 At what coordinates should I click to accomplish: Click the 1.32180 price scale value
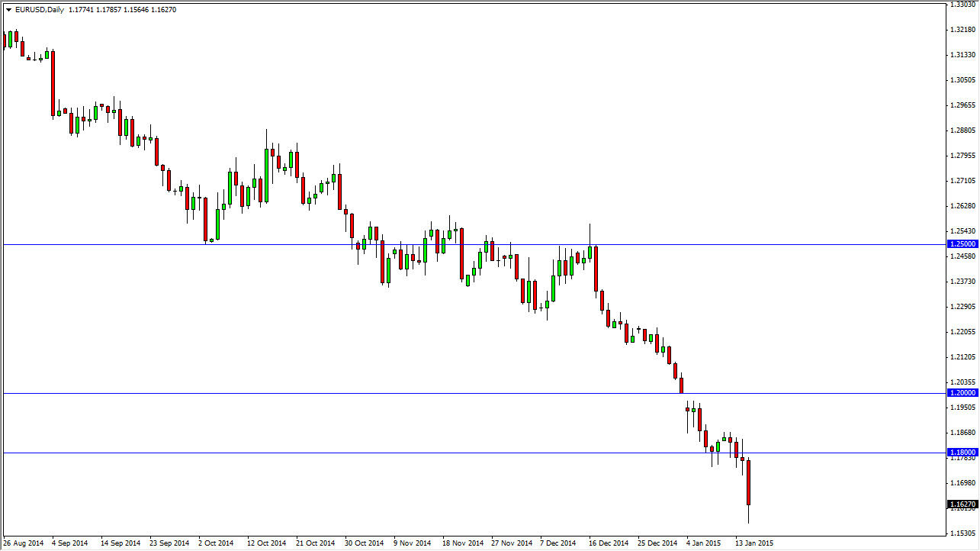click(x=964, y=30)
